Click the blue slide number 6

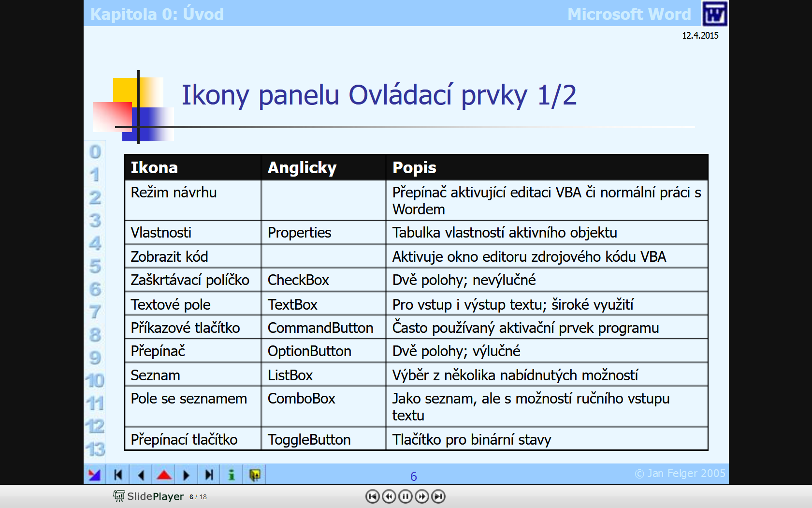[414, 477]
